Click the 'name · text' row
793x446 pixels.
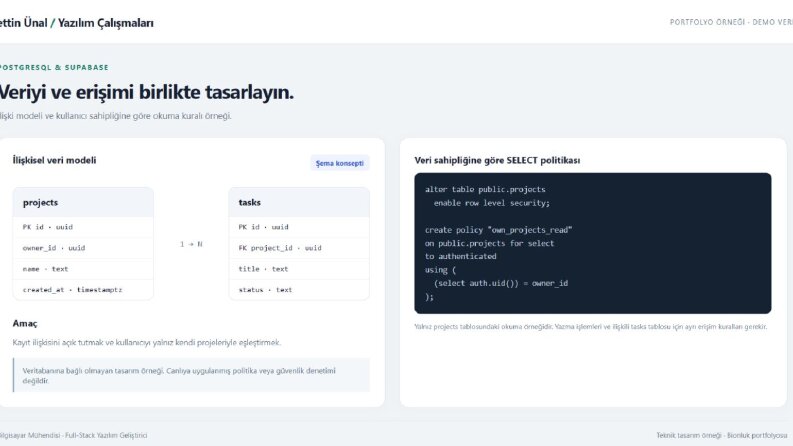(83, 269)
